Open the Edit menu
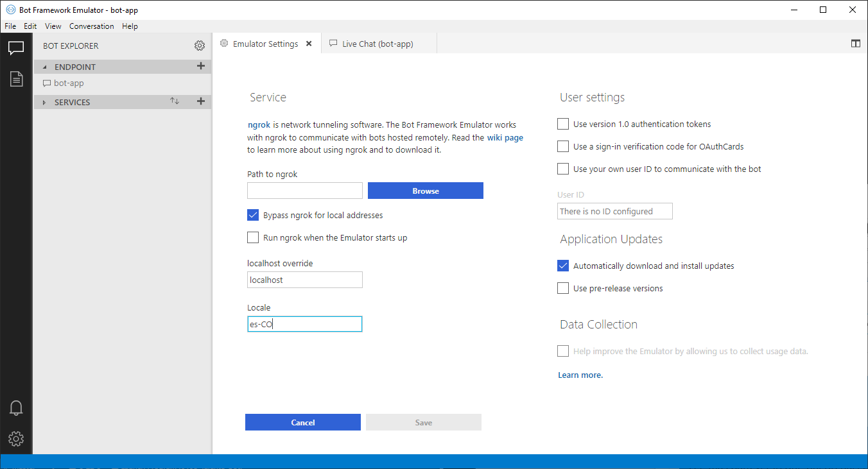 click(30, 26)
